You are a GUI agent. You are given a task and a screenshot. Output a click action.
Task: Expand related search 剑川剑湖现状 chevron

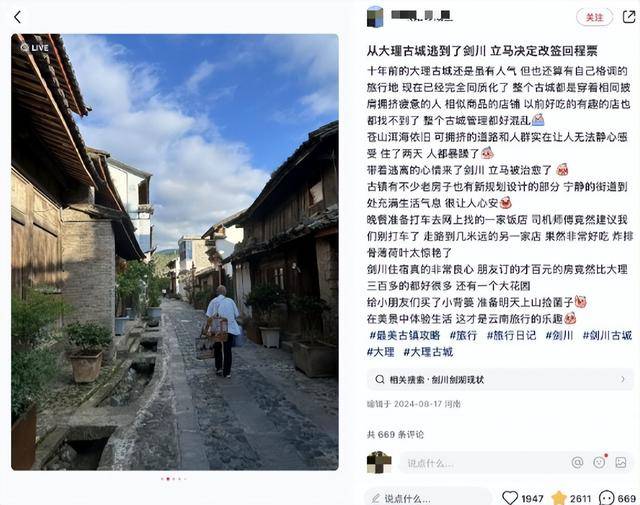tap(622, 379)
